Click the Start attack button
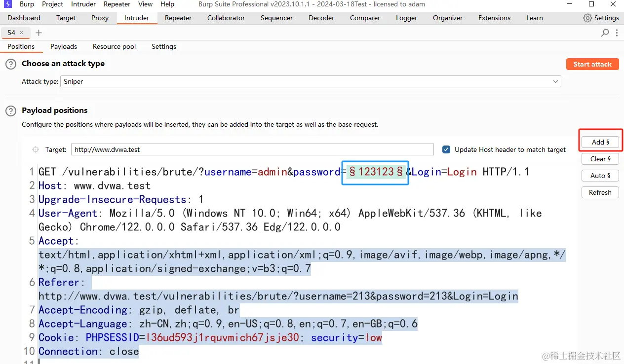Viewport: 624px width, 364px height. click(x=592, y=64)
